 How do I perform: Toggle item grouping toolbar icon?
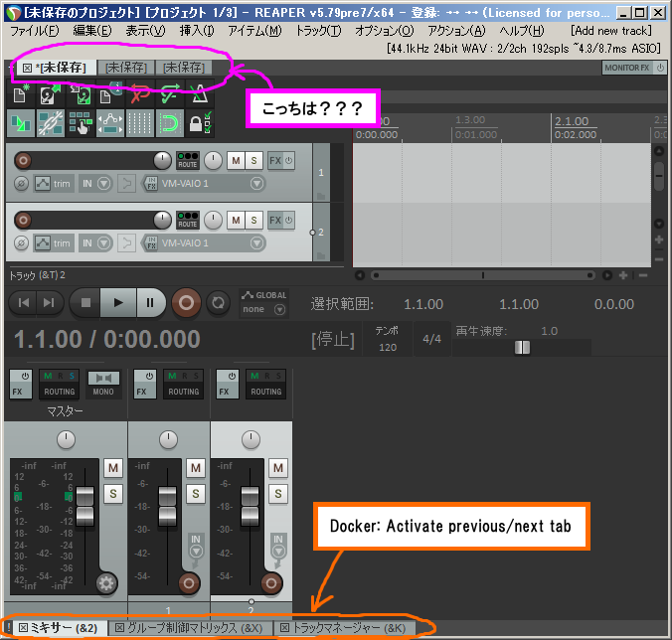(x=50, y=123)
